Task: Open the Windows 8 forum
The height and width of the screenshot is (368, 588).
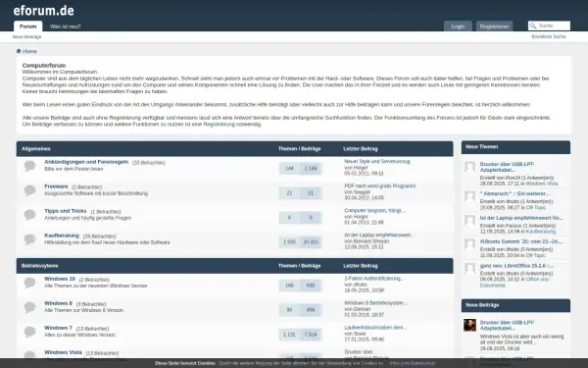Action: [58, 303]
